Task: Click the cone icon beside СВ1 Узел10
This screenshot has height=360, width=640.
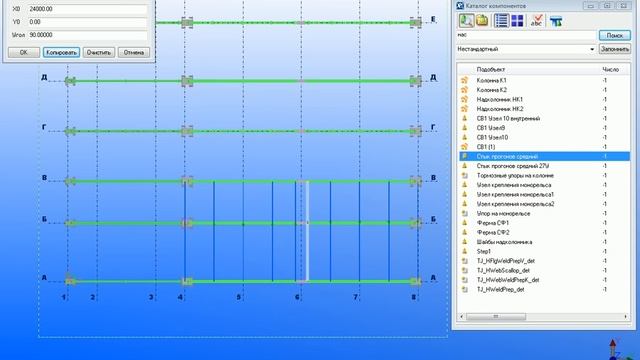Action: pos(464,137)
